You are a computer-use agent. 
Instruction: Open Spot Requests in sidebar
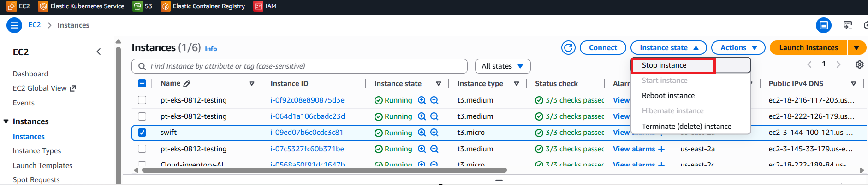pyautogui.click(x=36, y=180)
